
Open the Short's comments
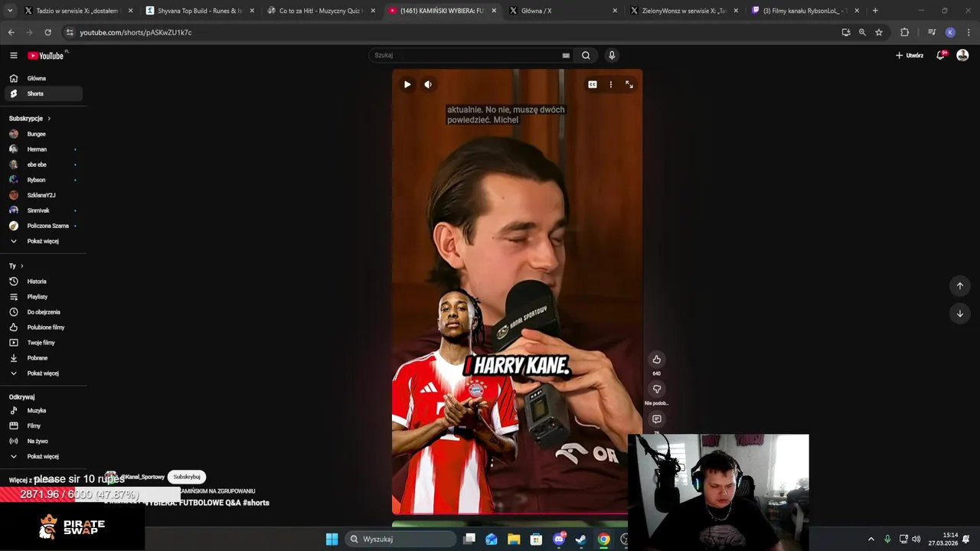[x=656, y=419]
